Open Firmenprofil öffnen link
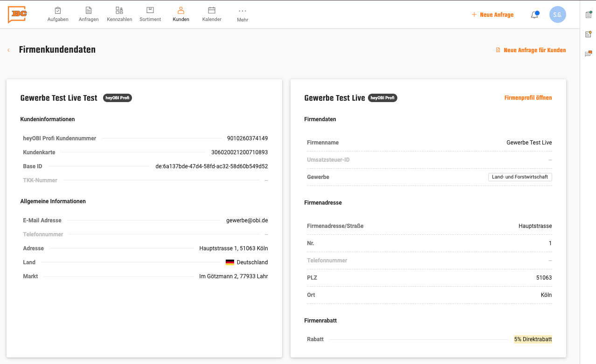The image size is (596, 364). click(x=528, y=98)
